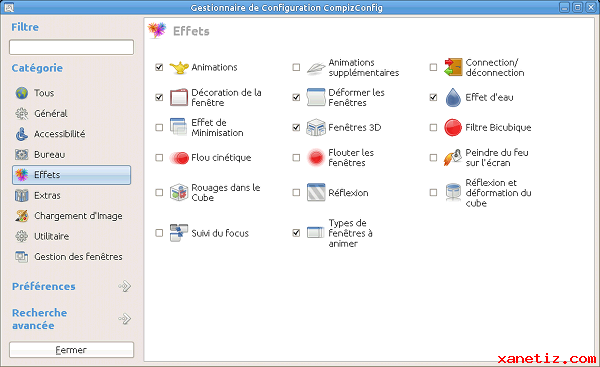Open the Effet d'eau water drop icon
This screenshot has height=367, width=600.
(453, 97)
